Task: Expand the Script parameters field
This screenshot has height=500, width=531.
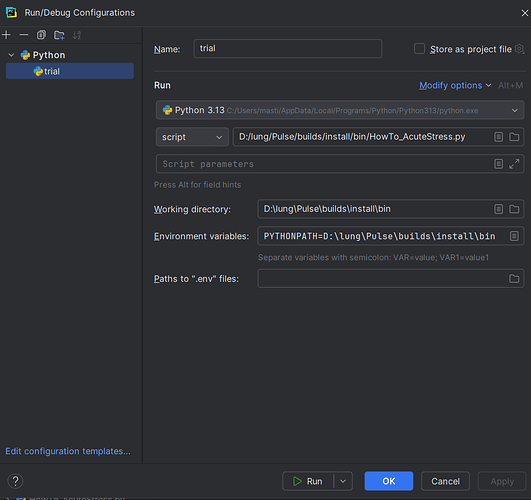Action: tap(514, 164)
